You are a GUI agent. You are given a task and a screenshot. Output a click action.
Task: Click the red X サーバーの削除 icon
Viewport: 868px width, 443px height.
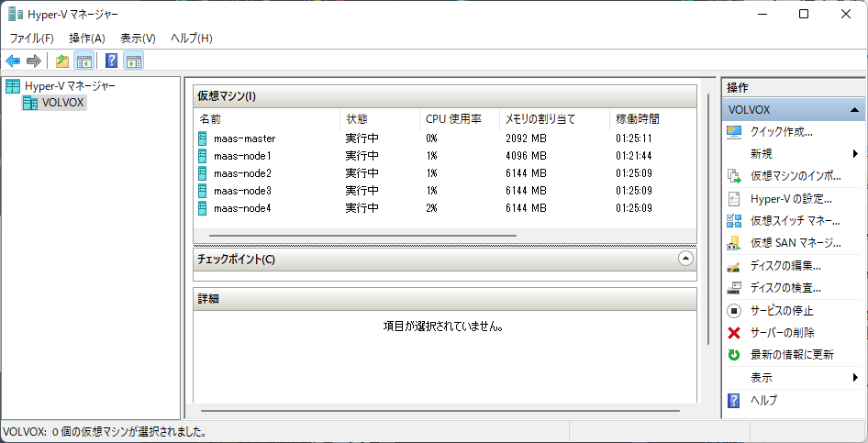733,333
